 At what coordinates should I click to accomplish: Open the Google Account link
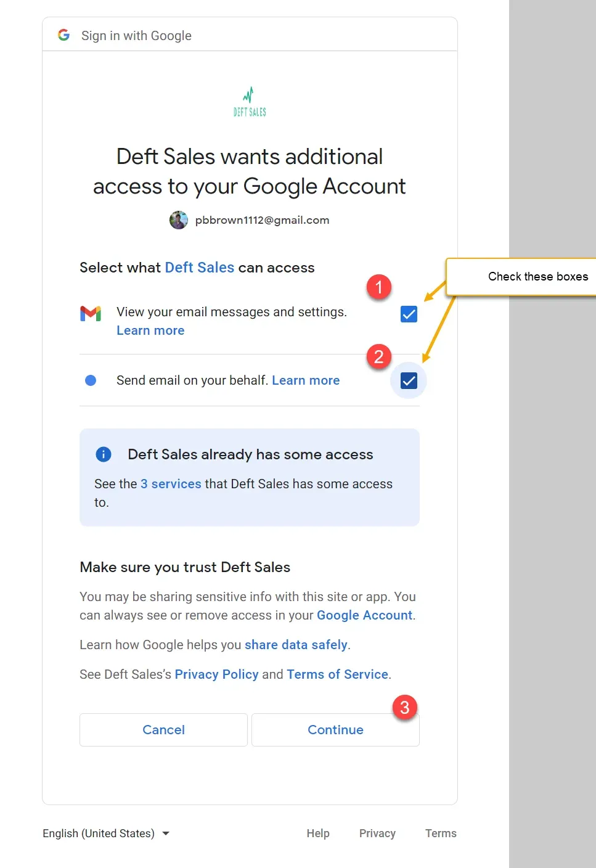[364, 615]
